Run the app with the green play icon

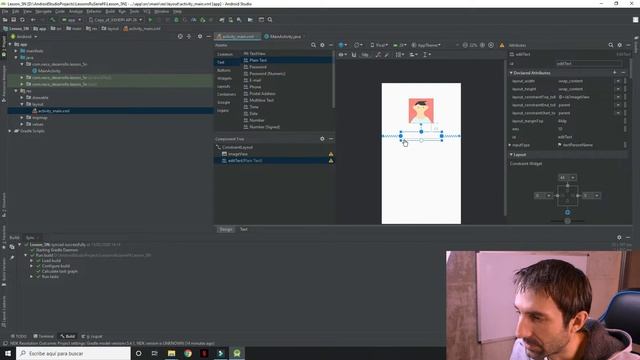click(x=150, y=20)
